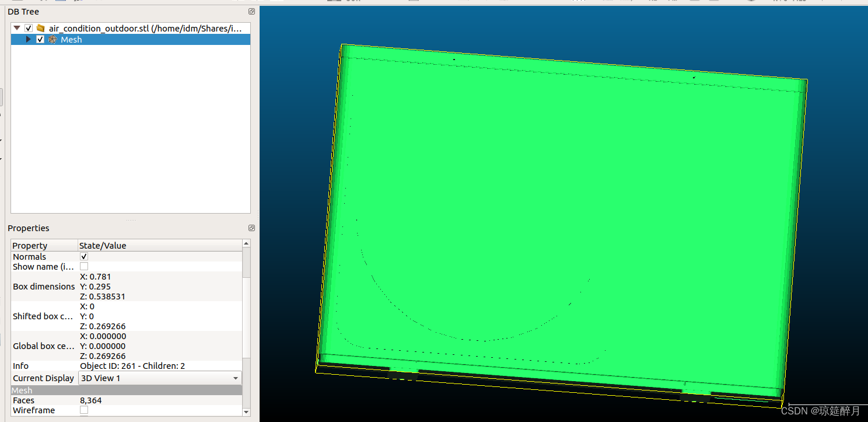Select the Mesh row in DB Tree
This screenshot has width=868, height=422.
click(x=131, y=40)
